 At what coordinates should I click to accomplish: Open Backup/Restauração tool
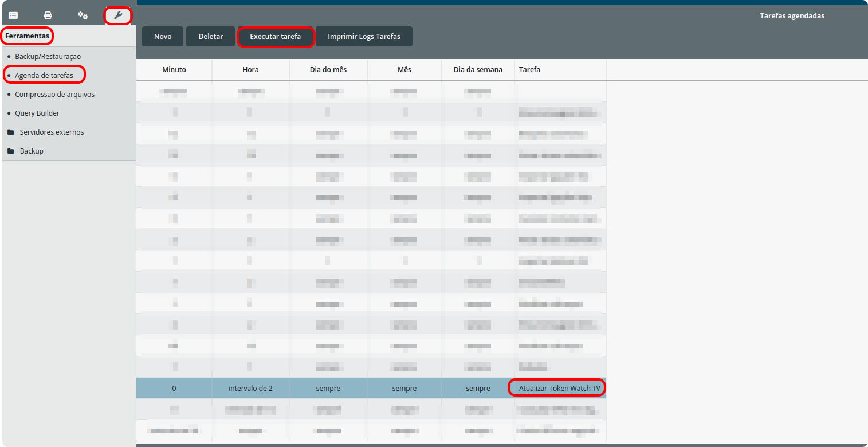coord(48,57)
